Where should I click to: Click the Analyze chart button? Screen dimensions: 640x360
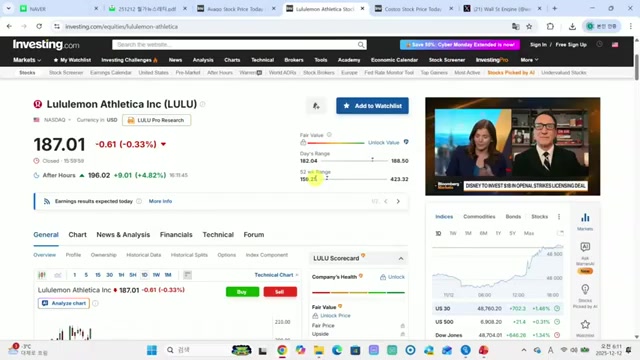click(x=64, y=303)
